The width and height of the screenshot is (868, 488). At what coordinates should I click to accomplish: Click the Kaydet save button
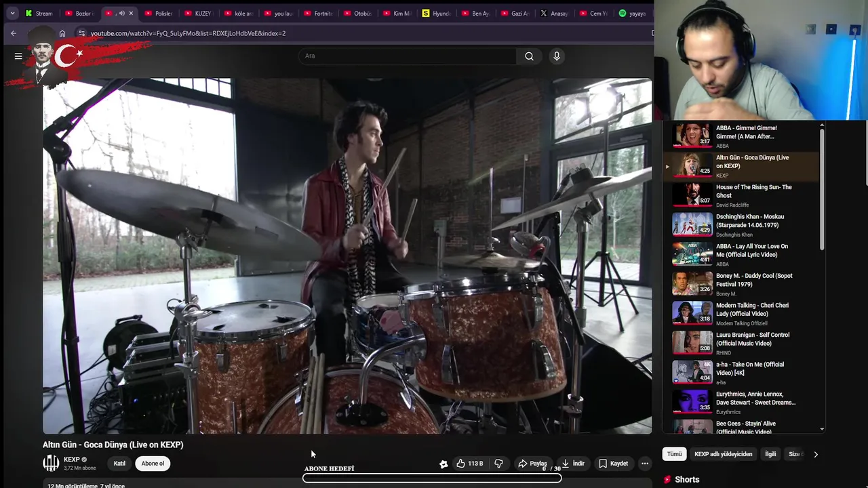(614, 464)
